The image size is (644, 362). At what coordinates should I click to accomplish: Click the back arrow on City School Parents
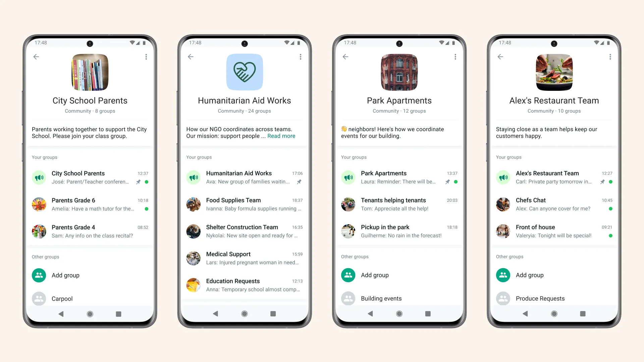(36, 57)
